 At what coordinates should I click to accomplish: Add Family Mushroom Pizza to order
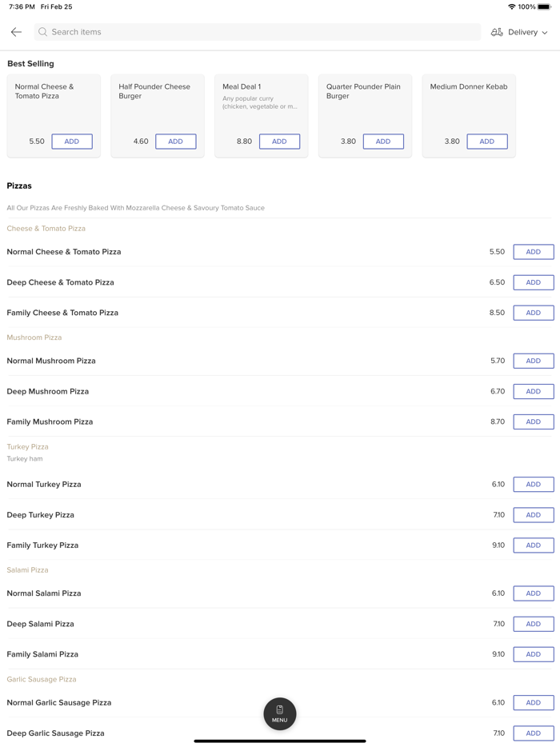pyautogui.click(x=533, y=421)
